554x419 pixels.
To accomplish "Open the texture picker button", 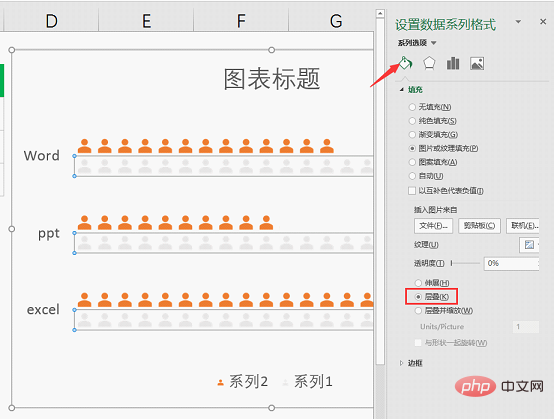I will [529, 244].
